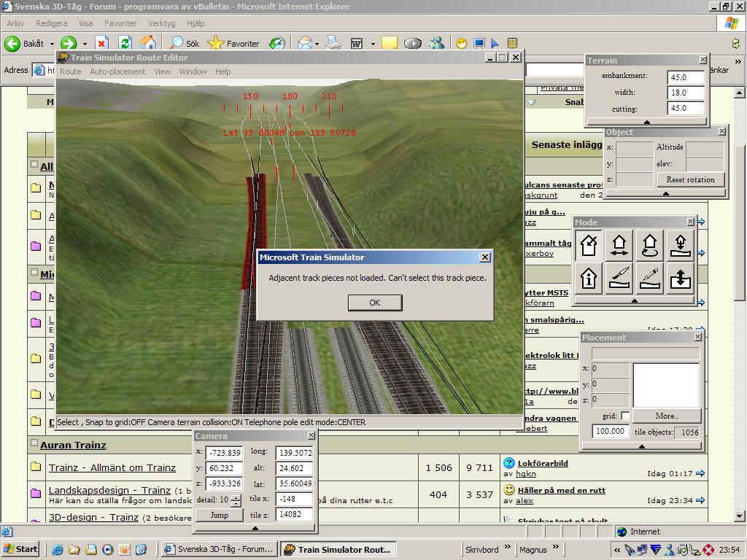Click the media player icon in Quick Launch

pos(108,550)
